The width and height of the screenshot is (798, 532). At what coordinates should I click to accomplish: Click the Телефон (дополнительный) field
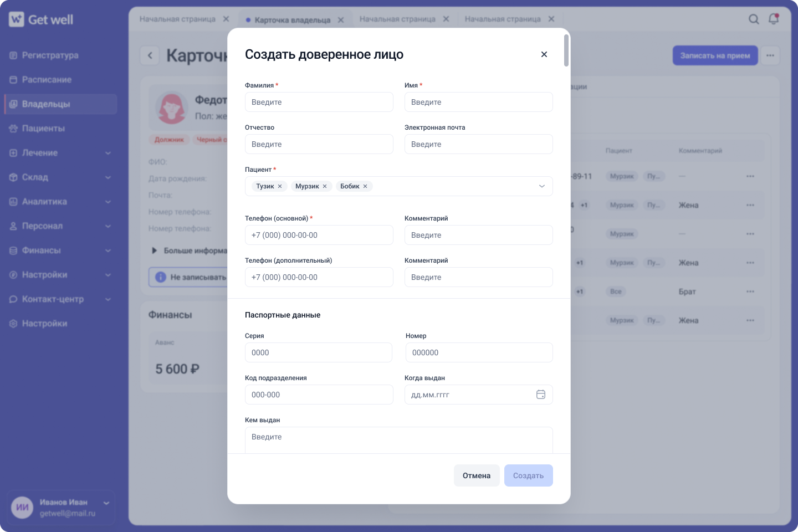coord(319,277)
